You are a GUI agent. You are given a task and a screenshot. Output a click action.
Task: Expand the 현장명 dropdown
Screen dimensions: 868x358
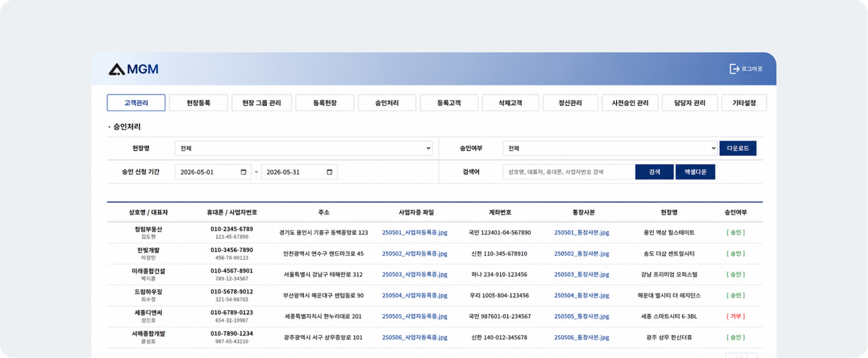(x=303, y=148)
